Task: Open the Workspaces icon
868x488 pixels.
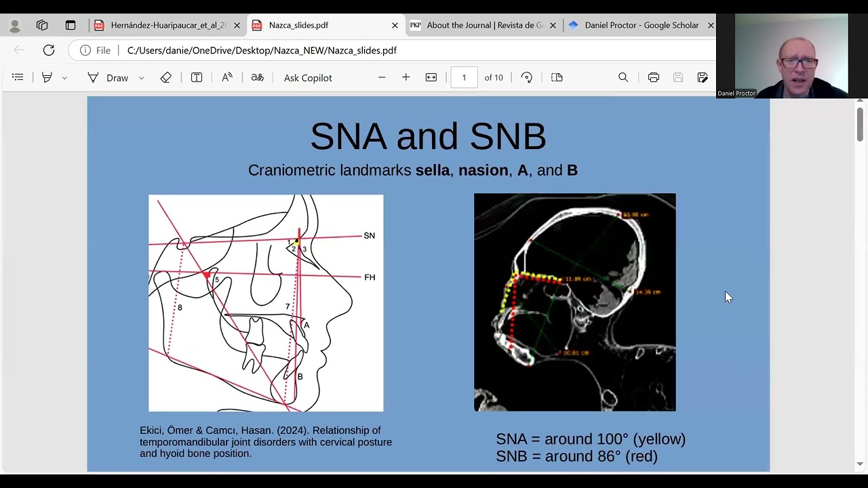Action: 42,25
